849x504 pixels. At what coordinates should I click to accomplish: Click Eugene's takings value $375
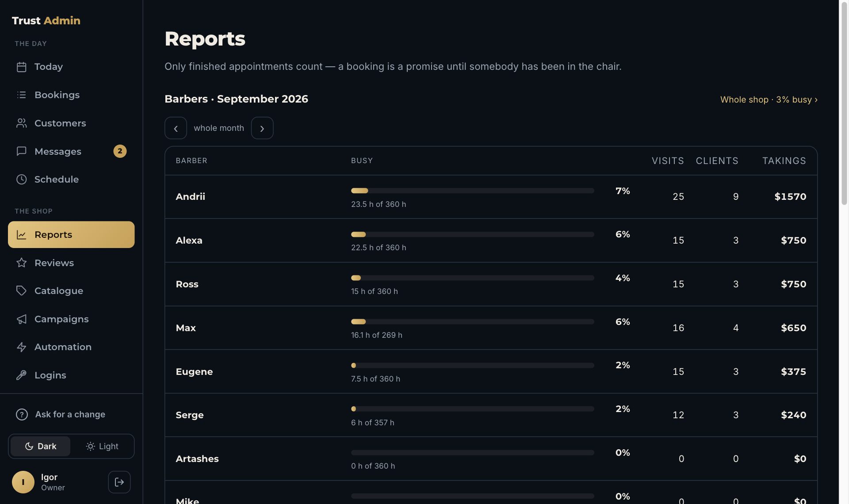pos(793,372)
